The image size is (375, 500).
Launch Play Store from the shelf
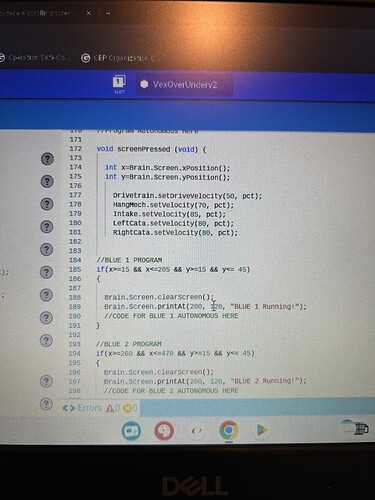coord(261,430)
